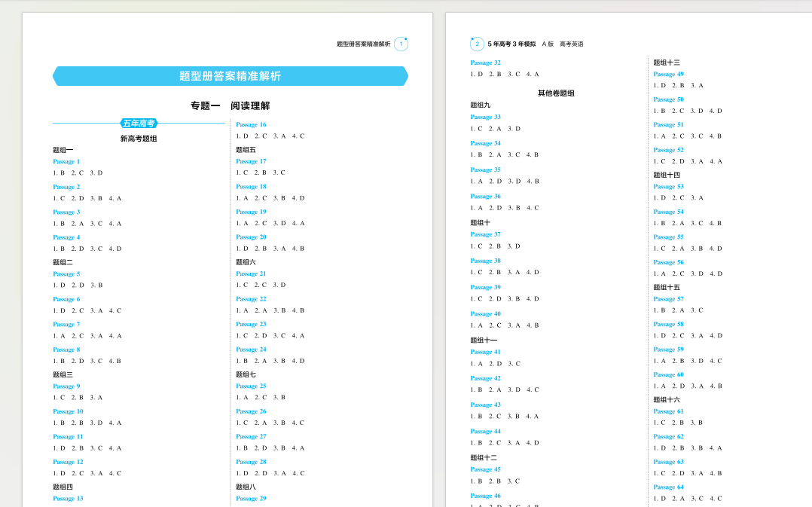
Task: Click the Passage 33 label
Action: pyautogui.click(x=485, y=117)
